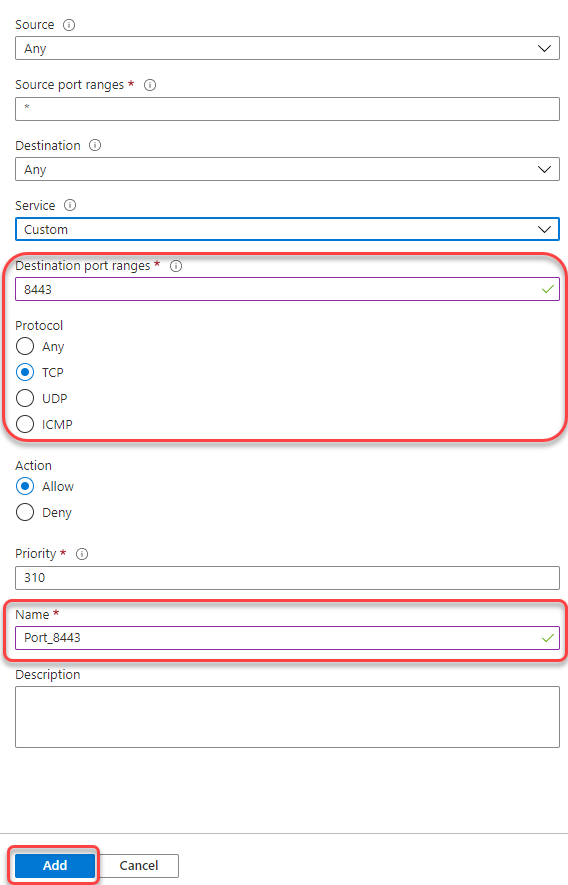Click the Priority info icon
568x885 pixels.
82,554
